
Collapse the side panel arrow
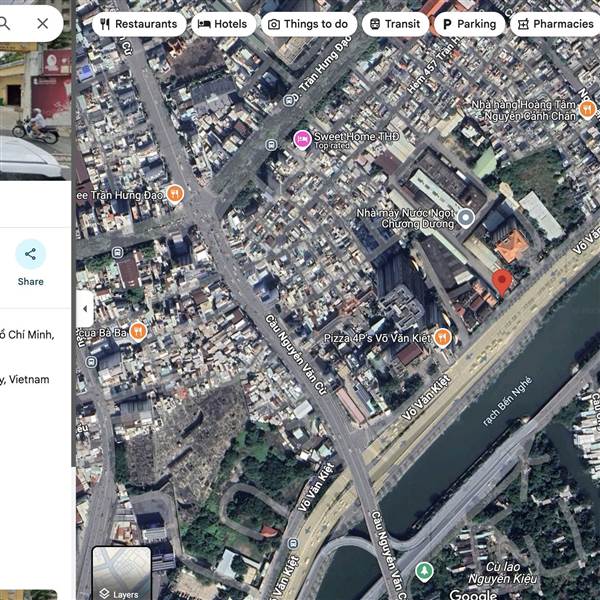pyautogui.click(x=85, y=308)
